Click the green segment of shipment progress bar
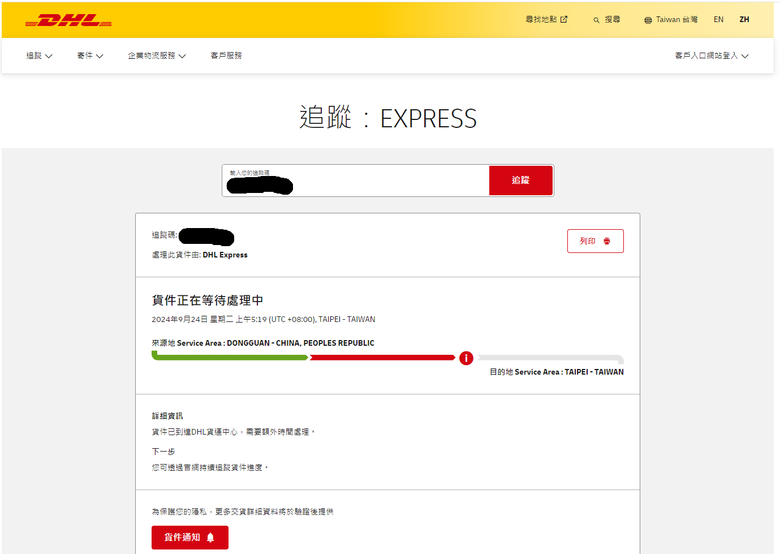The width and height of the screenshot is (780, 554). [230, 357]
